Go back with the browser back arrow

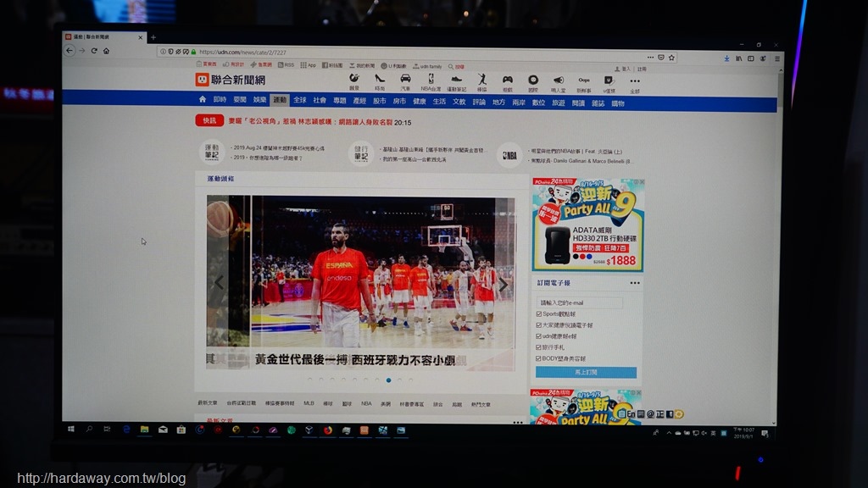pyautogui.click(x=70, y=50)
